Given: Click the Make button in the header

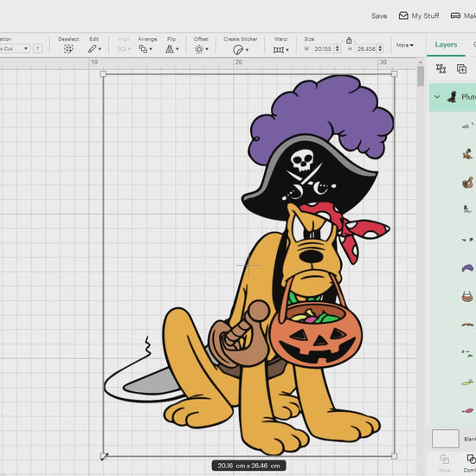Looking at the screenshot, I should coord(463,16).
